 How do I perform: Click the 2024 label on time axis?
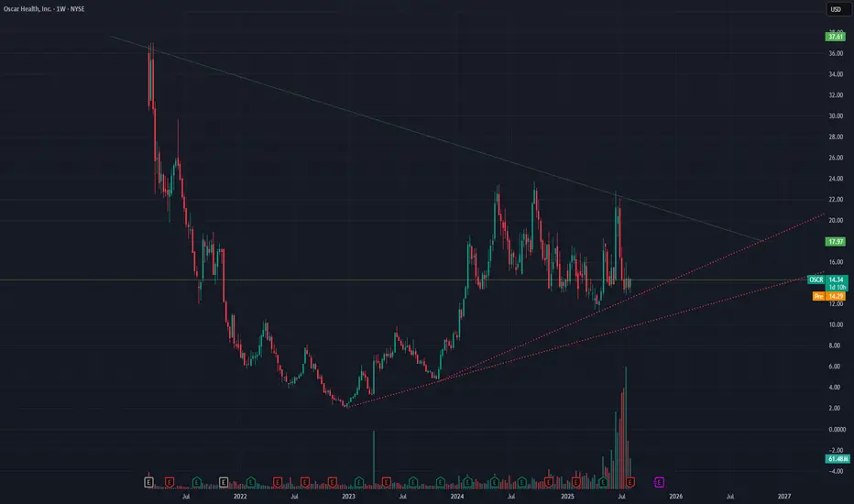[457, 497]
